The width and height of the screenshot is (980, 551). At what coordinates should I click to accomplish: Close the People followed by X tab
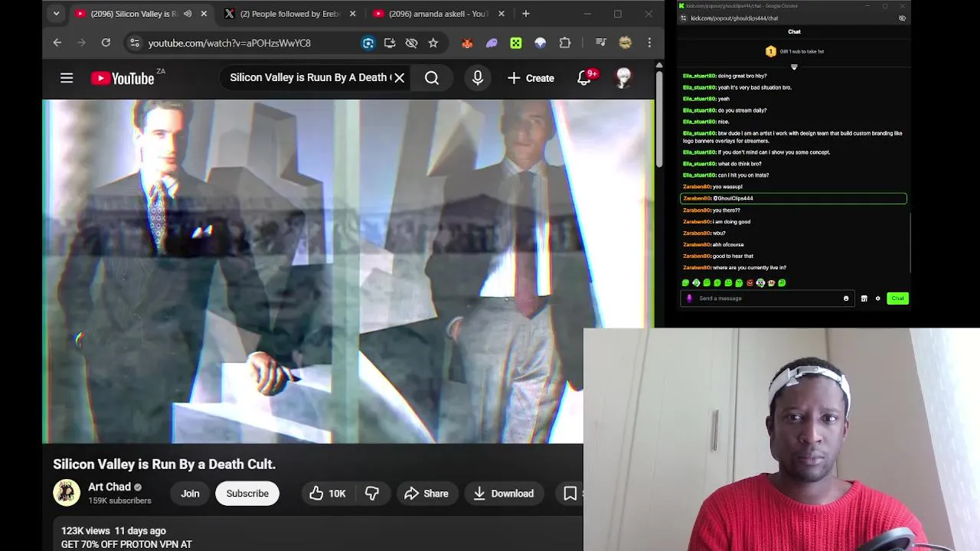click(x=353, y=14)
